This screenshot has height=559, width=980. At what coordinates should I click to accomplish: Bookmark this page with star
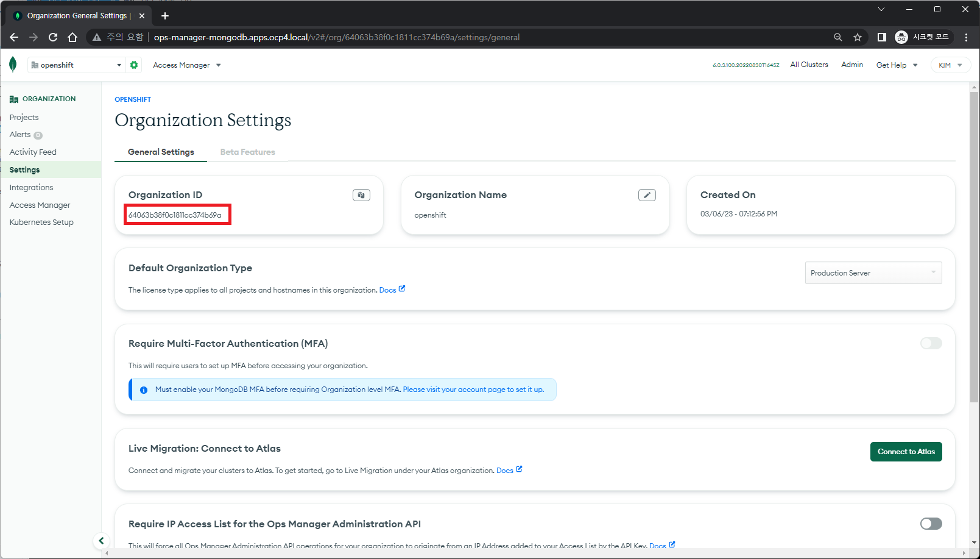(858, 37)
